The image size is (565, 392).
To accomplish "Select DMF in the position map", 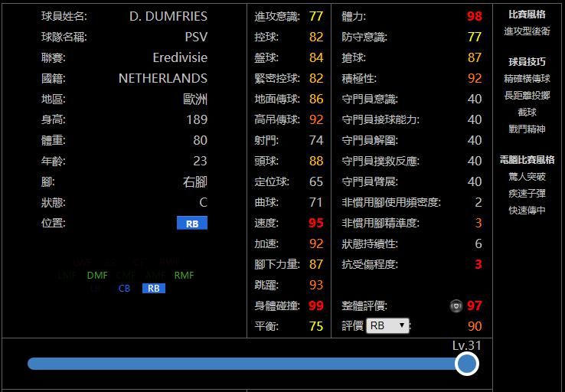I will [x=97, y=276].
